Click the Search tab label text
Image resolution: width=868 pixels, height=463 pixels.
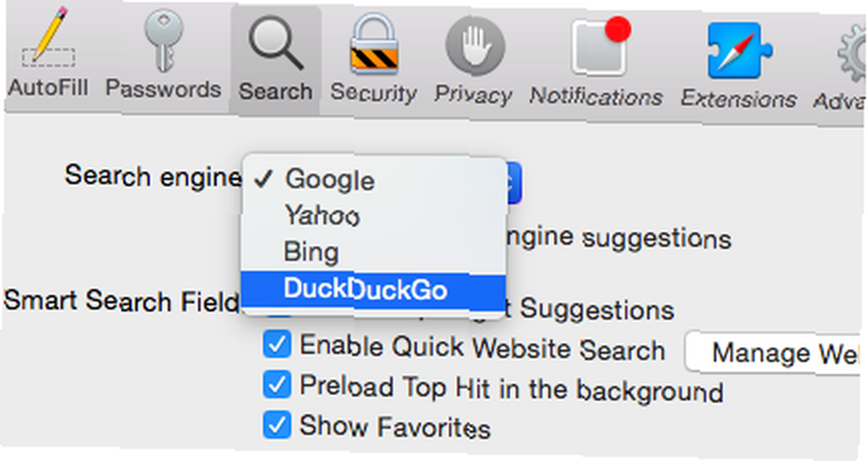[275, 91]
